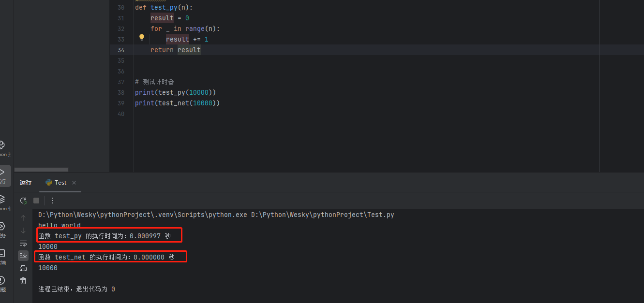Toggle soft-wrap in console output
Viewport: 644px width, 303px height.
(x=23, y=243)
